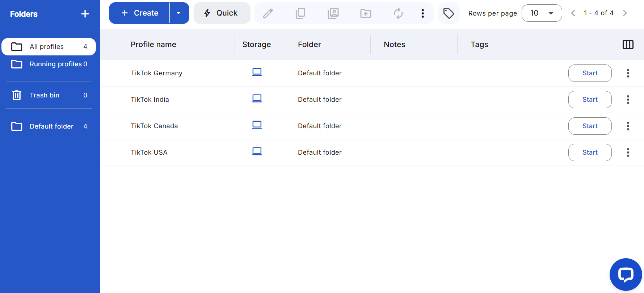Screen dimensions: 644x293
Task: Open the toolbar three-dot more menu
Action: (x=422, y=13)
